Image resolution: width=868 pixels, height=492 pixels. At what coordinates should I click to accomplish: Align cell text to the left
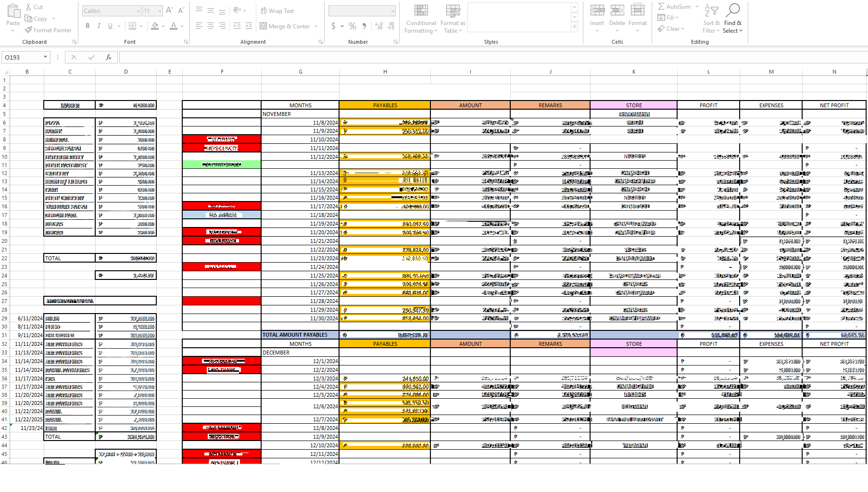click(199, 26)
